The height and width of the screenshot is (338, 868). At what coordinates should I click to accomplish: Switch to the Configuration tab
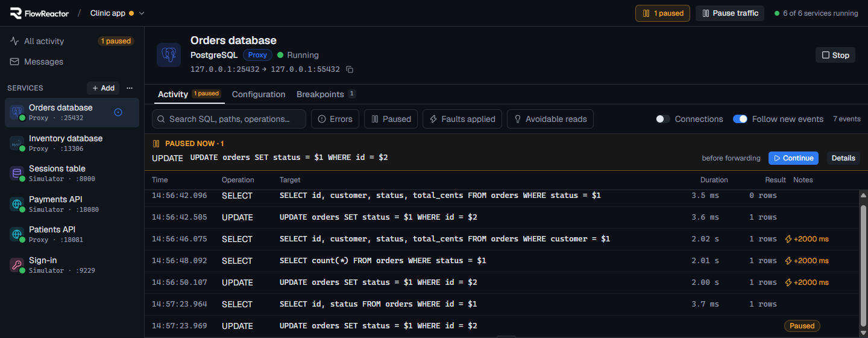[259, 94]
